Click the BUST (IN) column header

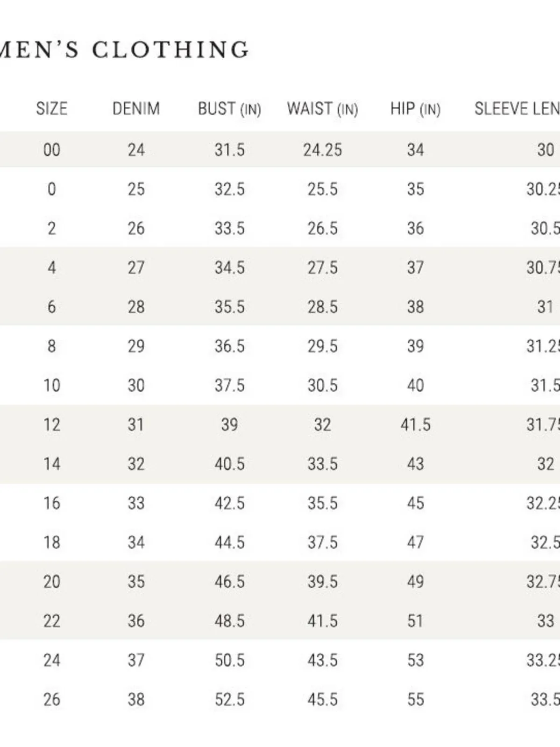pos(229,109)
